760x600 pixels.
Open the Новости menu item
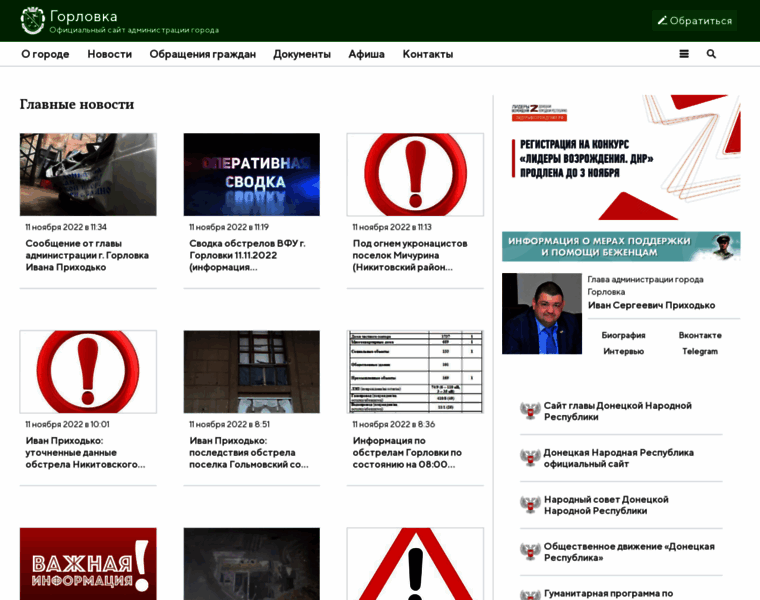109,54
